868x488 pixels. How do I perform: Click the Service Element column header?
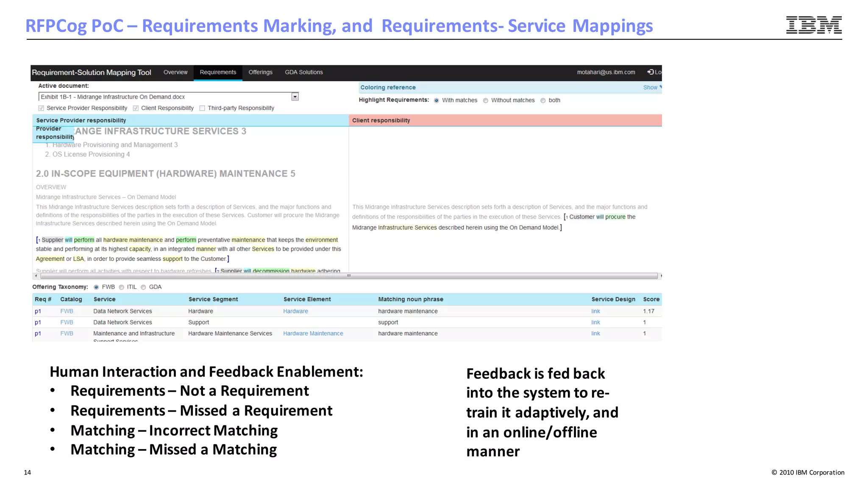coord(307,299)
